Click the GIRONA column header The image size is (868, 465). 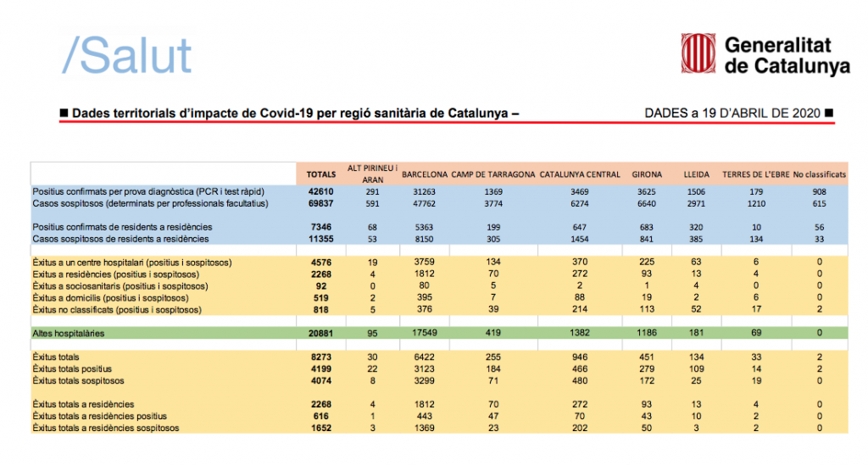click(x=647, y=174)
